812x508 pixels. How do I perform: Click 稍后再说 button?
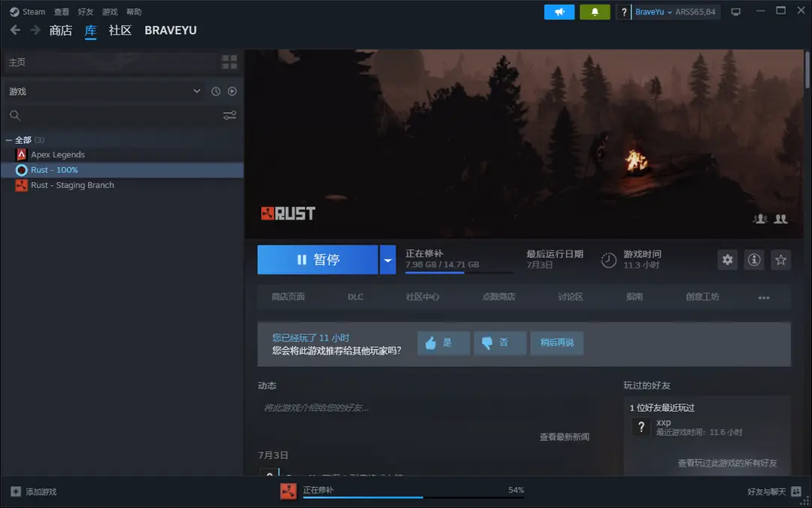(556, 343)
